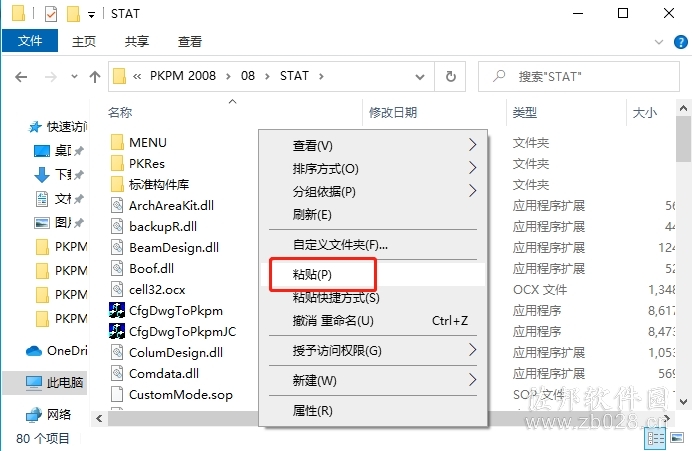Click the MENU folder icon
The image size is (692, 451).
pos(117,143)
